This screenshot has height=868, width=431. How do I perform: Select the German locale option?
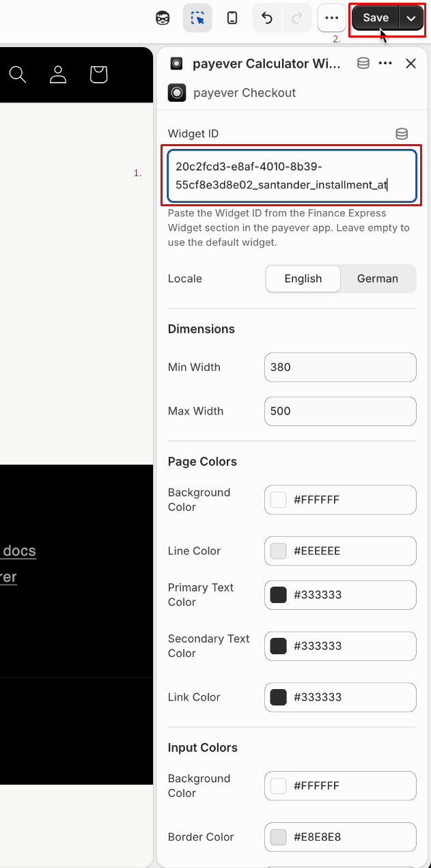click(x=378, y=279)
